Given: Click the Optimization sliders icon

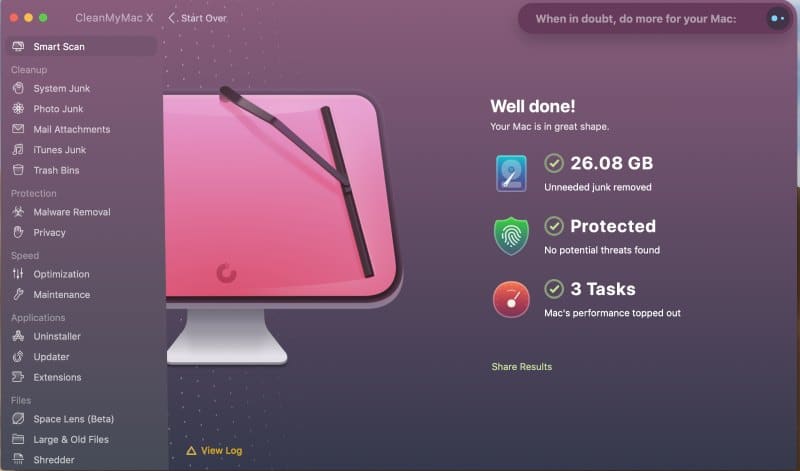Looking at the screenshot, I should tap(18, 274).
